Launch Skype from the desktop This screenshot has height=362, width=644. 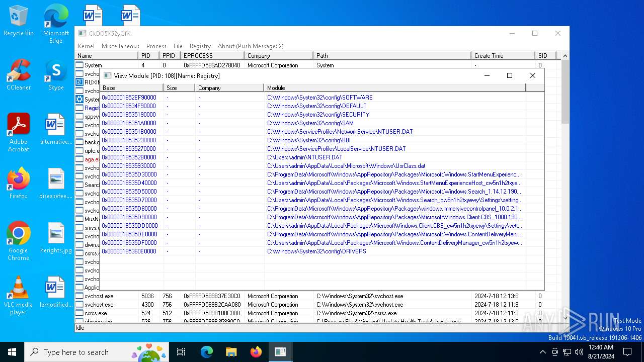pyautogui.click(x=56, y=75)
